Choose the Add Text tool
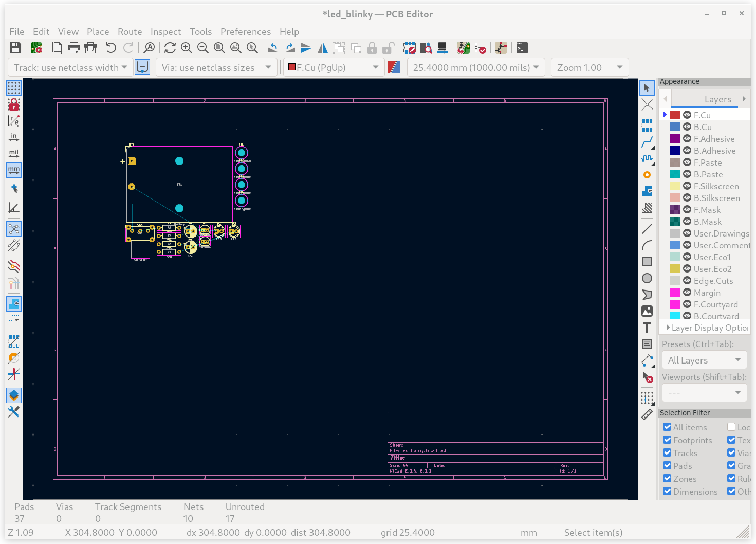This screenshot has width=756, height=544. 647,328
